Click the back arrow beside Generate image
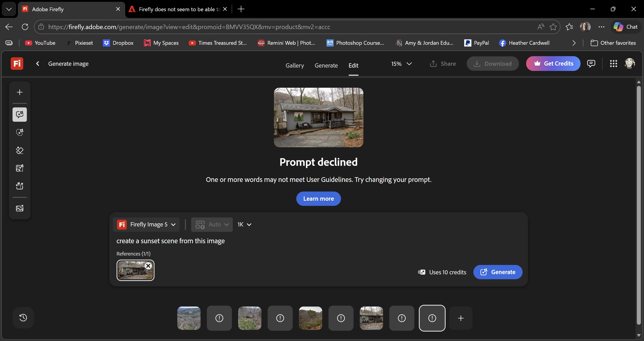The height and width of the screenshot is (341, 644). tap(38, 64)
